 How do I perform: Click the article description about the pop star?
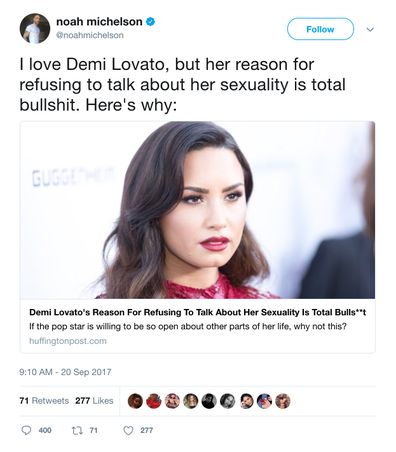coord(188,326)
